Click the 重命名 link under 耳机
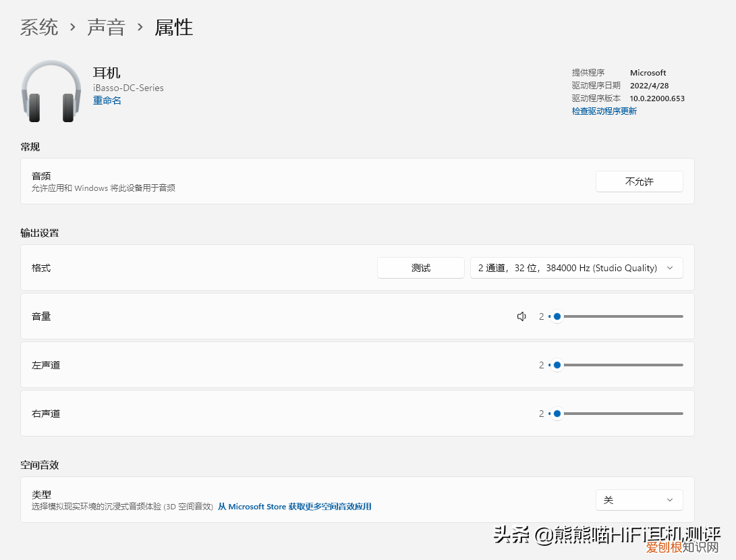 point(107,100)
